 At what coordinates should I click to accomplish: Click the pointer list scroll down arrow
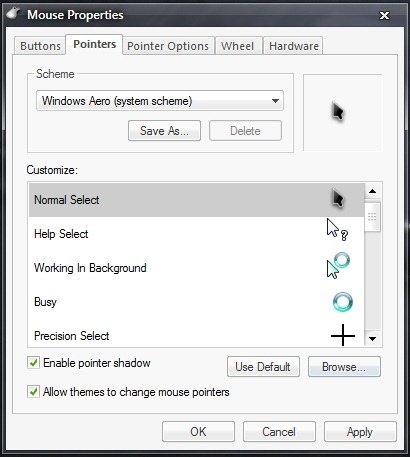tap(372, 339)
